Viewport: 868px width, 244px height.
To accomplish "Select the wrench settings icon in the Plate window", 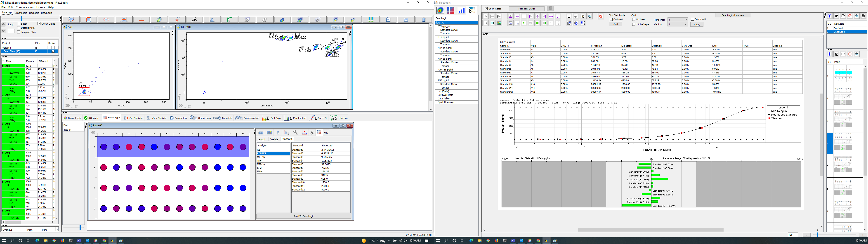I will [x=295, y=132].
